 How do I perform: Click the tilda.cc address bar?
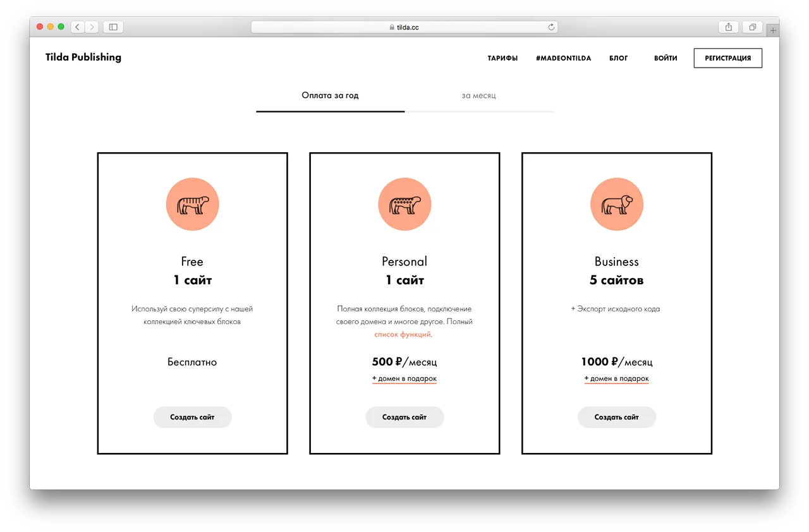pyautogui.click(x=404, y=27)
